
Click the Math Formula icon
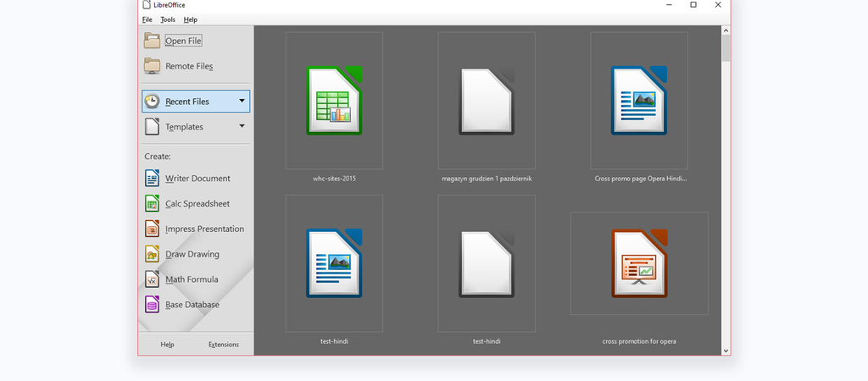coord(153,279)
